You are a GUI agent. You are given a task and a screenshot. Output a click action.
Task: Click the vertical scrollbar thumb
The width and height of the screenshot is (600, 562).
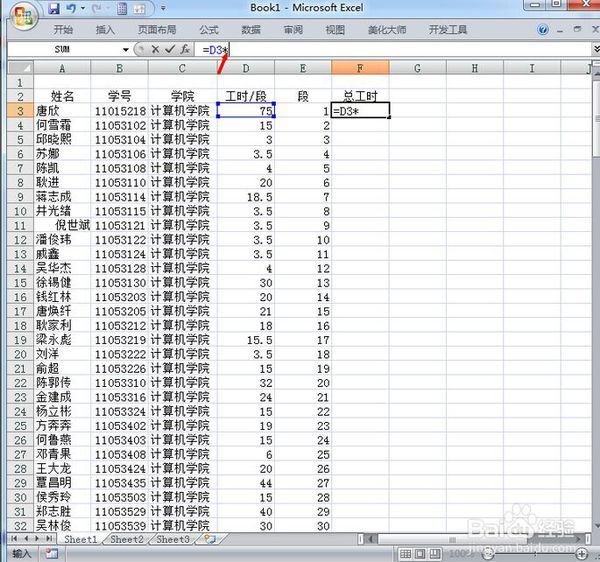(596, 117)
